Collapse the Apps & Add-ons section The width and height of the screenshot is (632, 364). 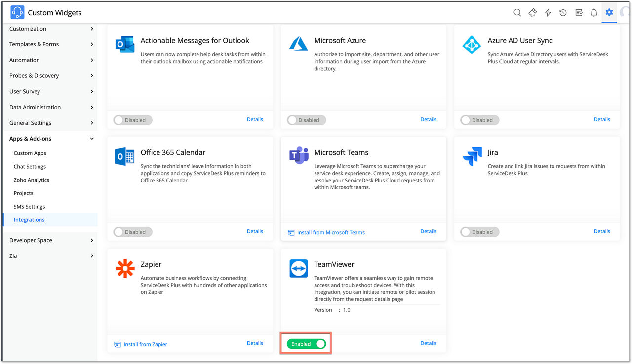point(51,139)
